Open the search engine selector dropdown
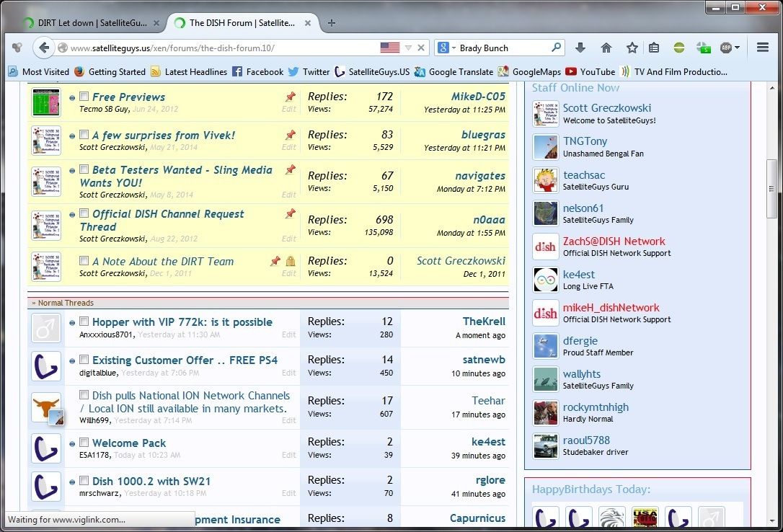Image resolution: width=783 pixels, height=532 pixels. pos(454,48)
